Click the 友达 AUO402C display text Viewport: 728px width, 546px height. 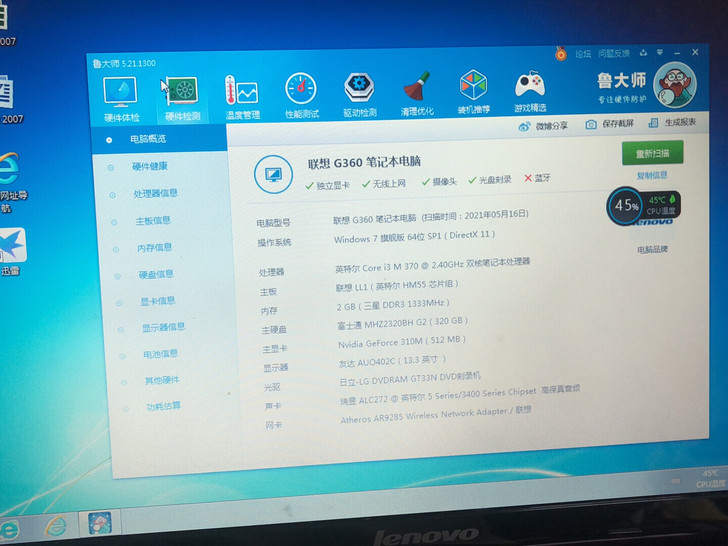392,361
